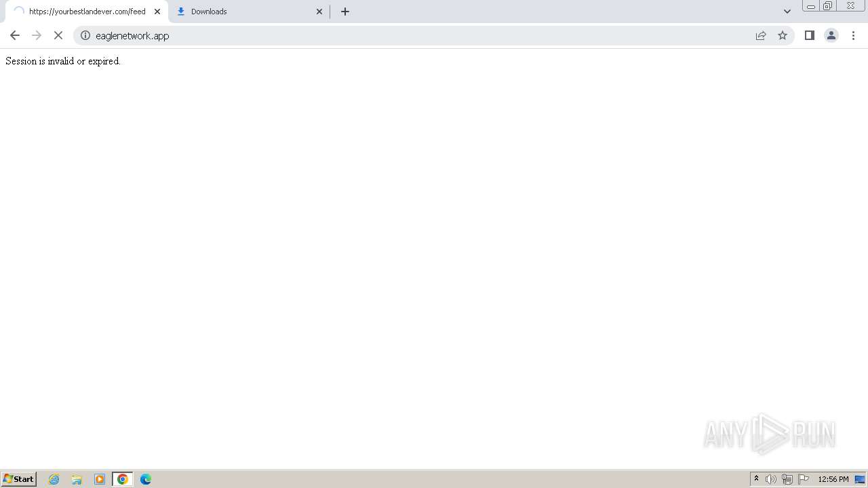The width and height of the screenshot is (868, 488).
Task: Open Windows Media Player taskbar icon
Action: pos(100,479)
